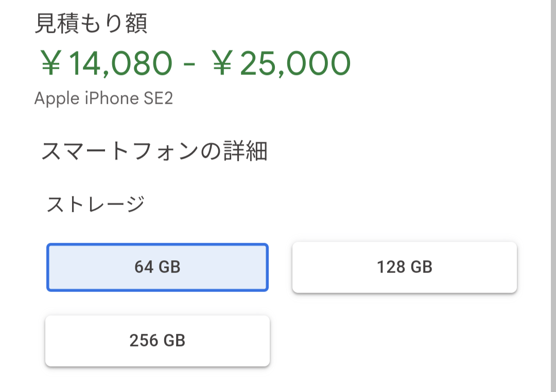Click the green estimate price range text
The width and height of the screenshot is (556, 392).
click(x=195, y=63)
